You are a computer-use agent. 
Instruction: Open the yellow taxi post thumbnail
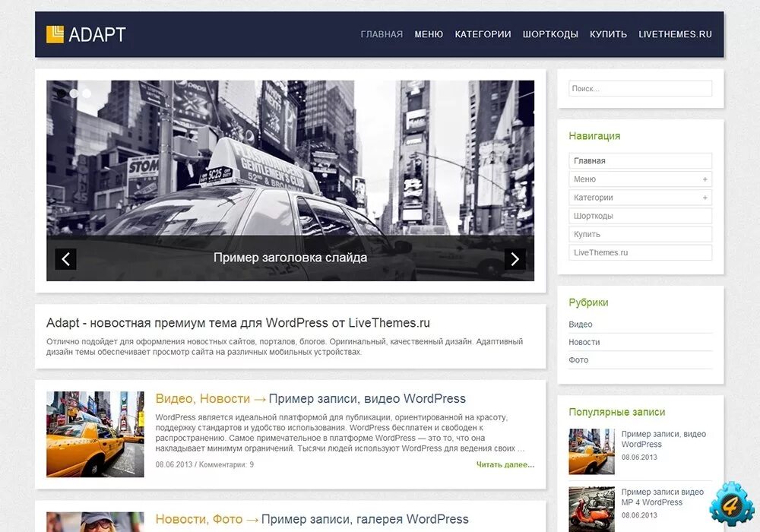pos(95,435)
